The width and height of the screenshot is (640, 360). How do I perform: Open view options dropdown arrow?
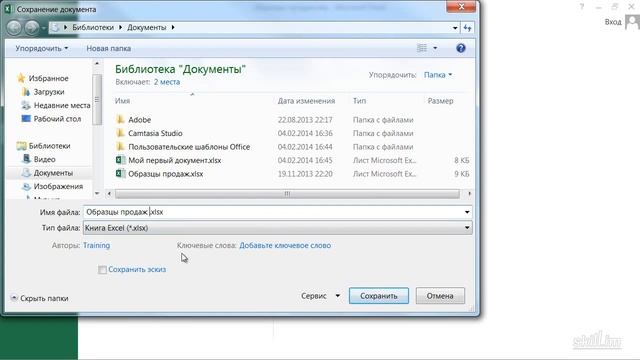435,48
